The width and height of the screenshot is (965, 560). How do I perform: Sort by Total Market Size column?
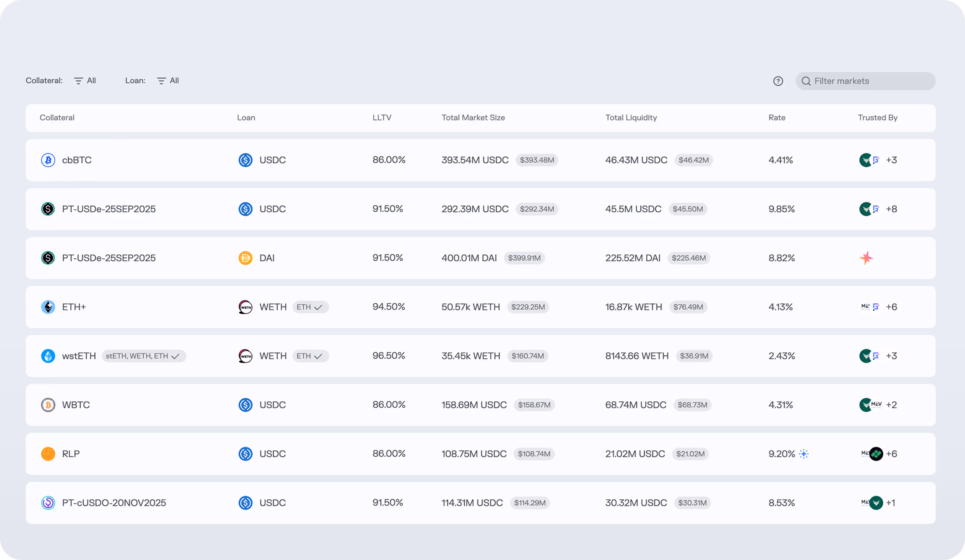click(x=473, y=117)
